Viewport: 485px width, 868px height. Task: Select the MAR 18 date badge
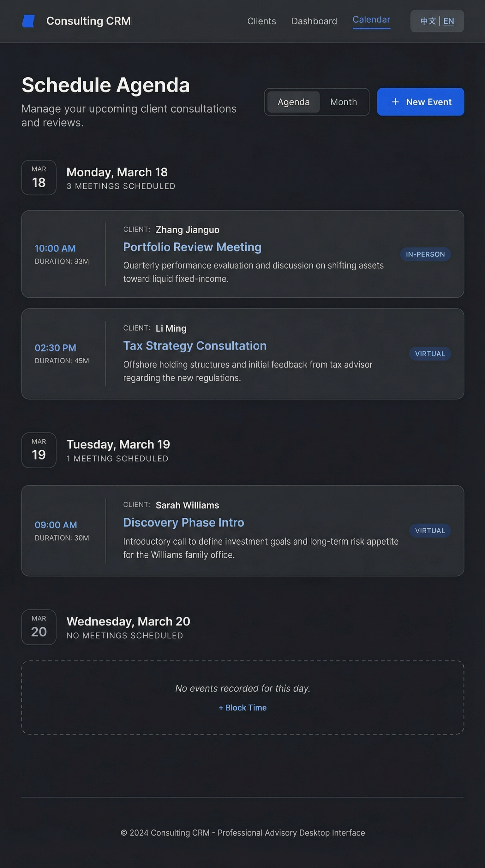[x=39, y=178]
